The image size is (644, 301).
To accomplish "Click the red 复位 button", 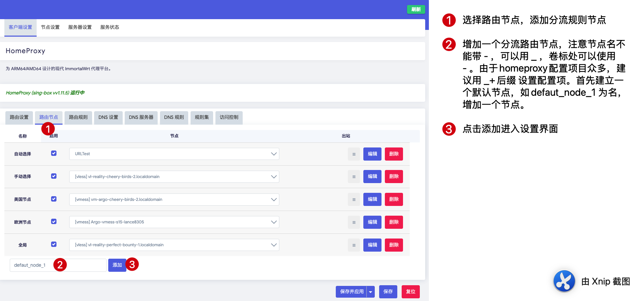I will coord(411,292).
